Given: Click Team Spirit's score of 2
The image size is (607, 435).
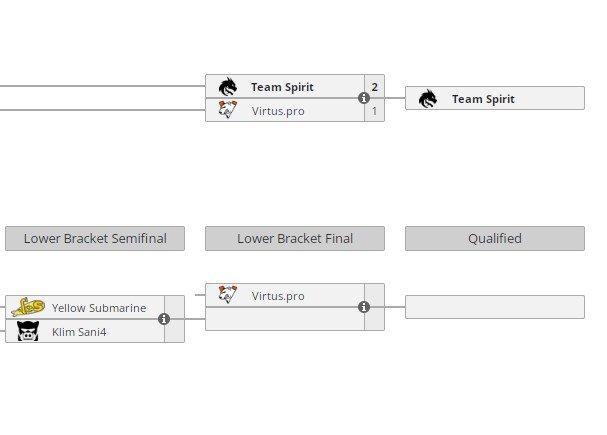Looking at the screenshot, I should click(374, 87).
